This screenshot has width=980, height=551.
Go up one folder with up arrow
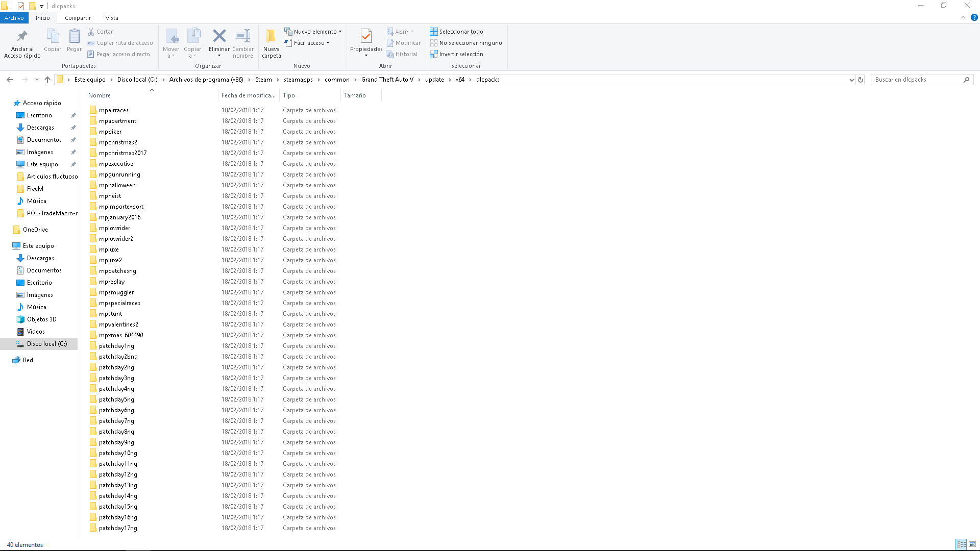coord(47,80)
